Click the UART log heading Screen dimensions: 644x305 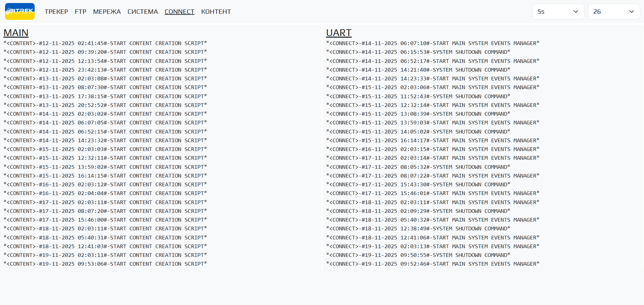coord(338,33)
